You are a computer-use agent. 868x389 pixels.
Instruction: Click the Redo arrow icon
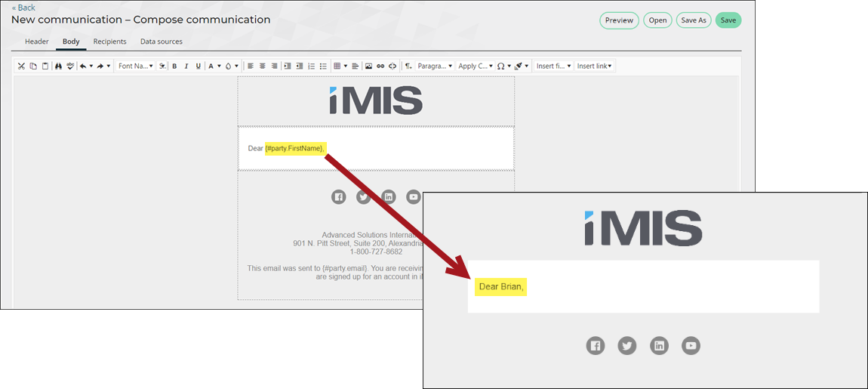(x=100, y=66)
